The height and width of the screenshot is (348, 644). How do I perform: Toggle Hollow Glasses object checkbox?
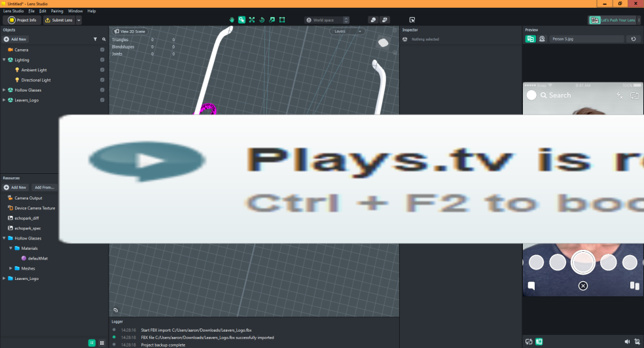click(102, 90)
